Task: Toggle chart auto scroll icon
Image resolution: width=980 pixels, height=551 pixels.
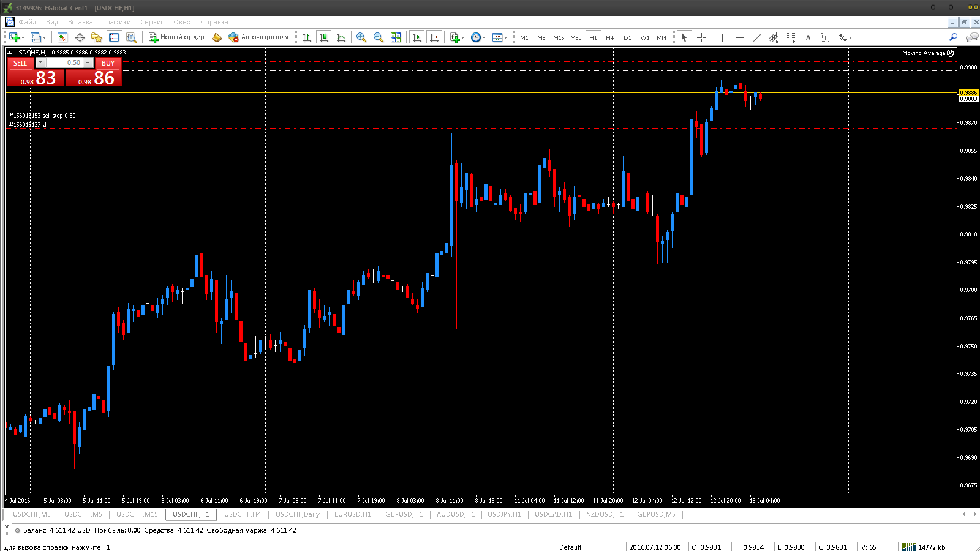Action: 417,37
